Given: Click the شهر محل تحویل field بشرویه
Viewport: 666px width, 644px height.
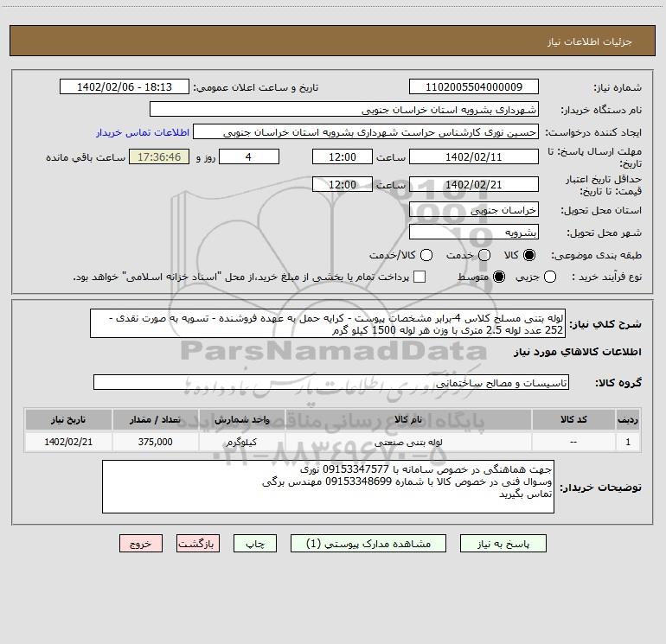Looking at the screenshot, I should 474,232.
